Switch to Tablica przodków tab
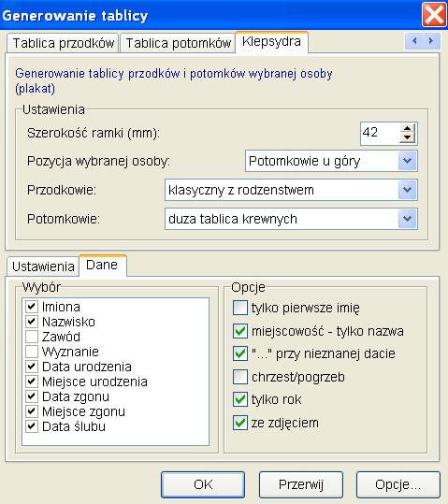The width and height of the screenshot is (448, 504). pyautogui.click(x=63, y=43)
